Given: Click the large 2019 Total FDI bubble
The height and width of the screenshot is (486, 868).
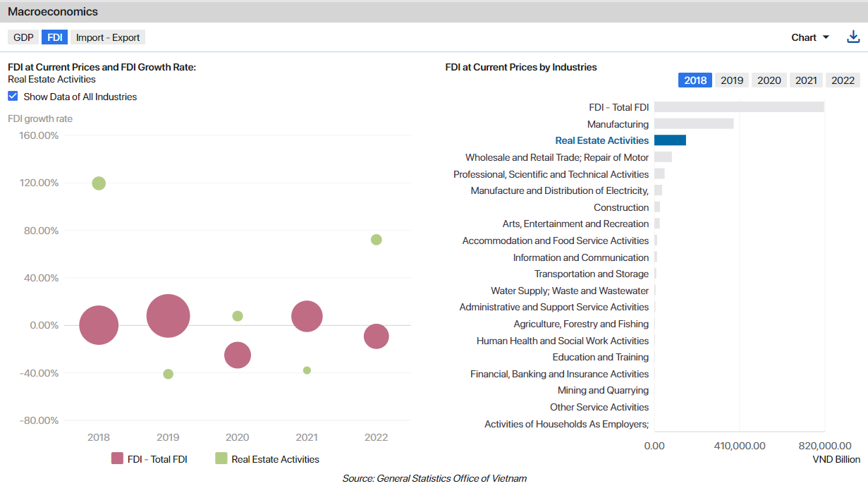Looking at the screenshot, I should click(x=168, y=316).
